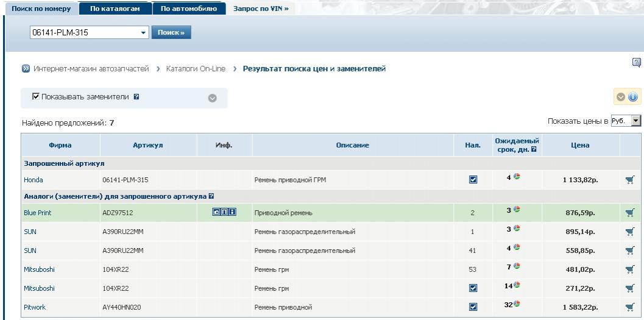
Task: Sort by Нал. column header
Action: (x=473, y=145)
